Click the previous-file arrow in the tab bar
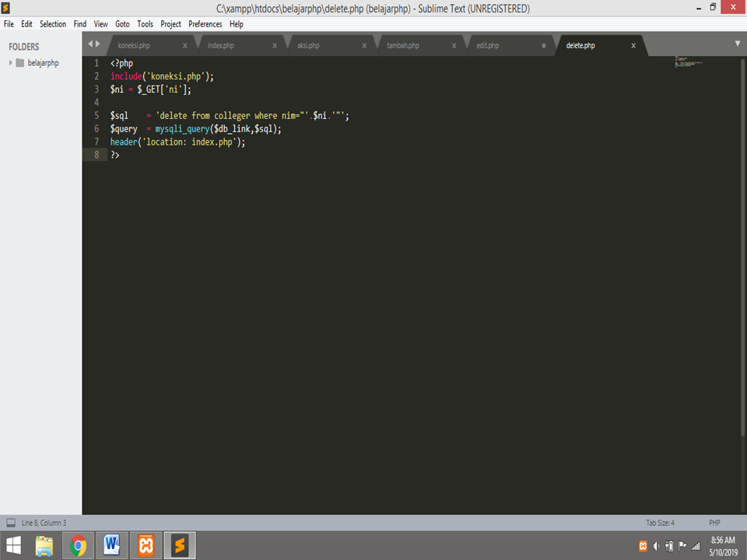The width and height of the screenshot is (747, 560). click(91, 44)
